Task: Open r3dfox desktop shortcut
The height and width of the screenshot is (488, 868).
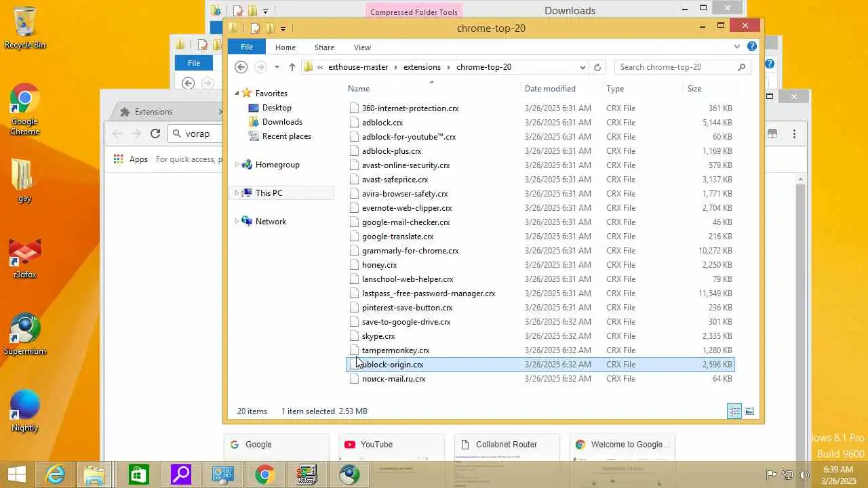Action: [x=25, y=258]
